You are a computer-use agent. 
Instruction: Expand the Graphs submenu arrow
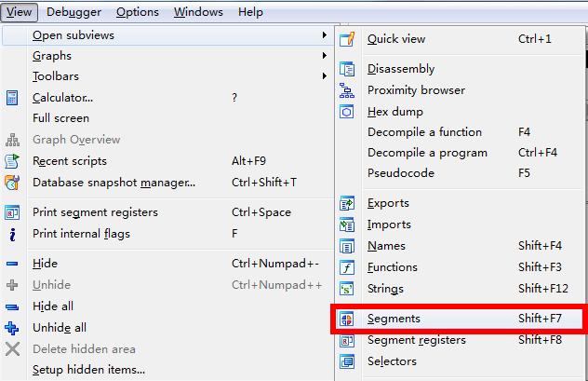coord(324,56)
